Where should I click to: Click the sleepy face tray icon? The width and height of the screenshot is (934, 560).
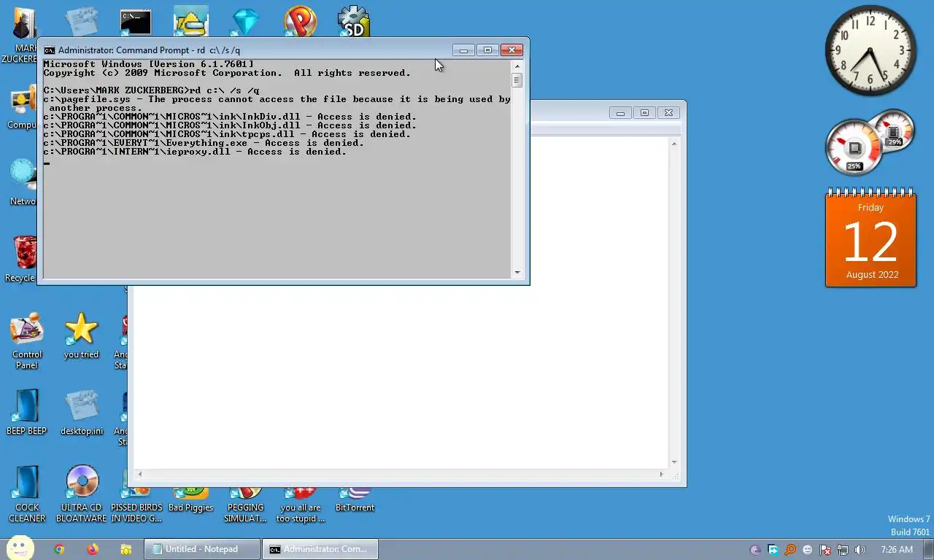click(x=808, y=550)
